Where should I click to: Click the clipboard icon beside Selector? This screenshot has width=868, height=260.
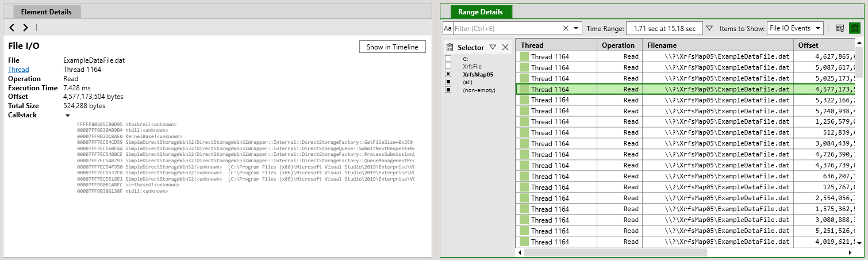450,47
